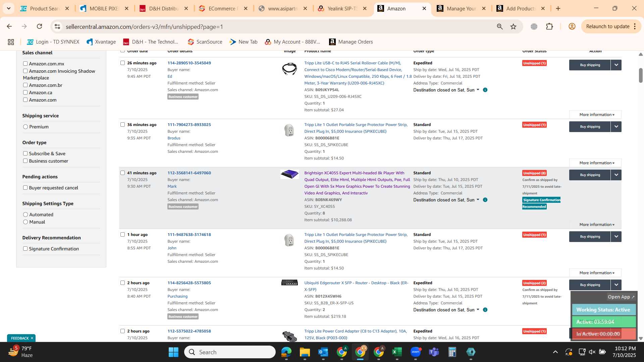Open Outlook from the taskbar
This screenshot has height=362, width=644.
[x=323, y=352]
